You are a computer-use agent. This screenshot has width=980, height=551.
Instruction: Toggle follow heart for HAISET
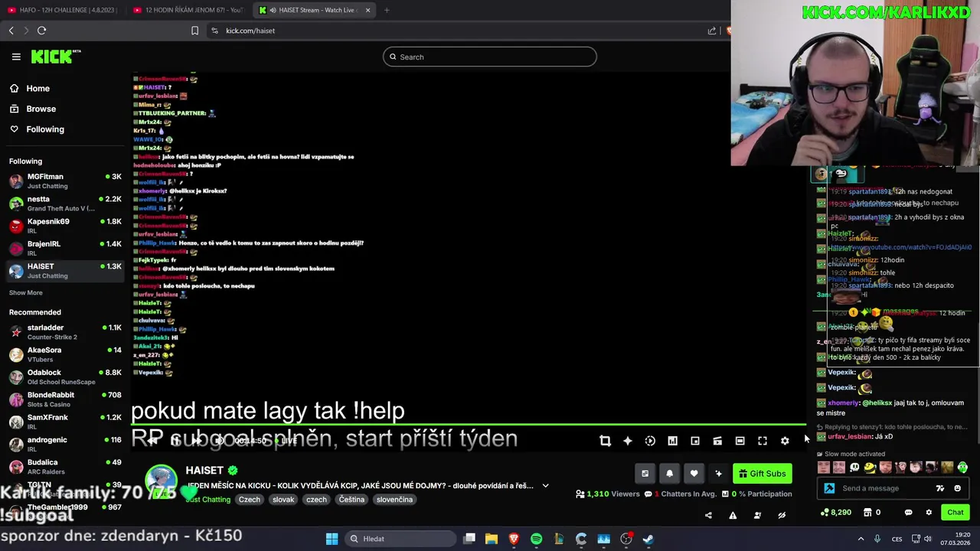coord(694,474)
